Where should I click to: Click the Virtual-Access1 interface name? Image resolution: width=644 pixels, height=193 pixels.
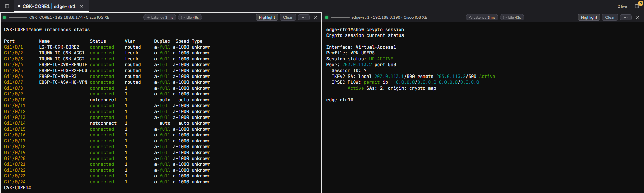(x=376, y=47)
